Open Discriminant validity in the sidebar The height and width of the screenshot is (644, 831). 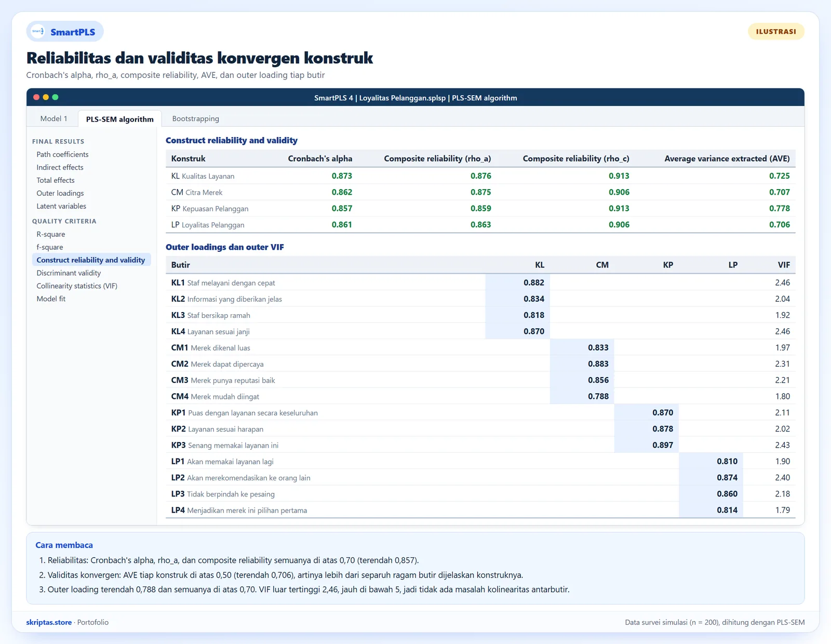coord(69,273)
